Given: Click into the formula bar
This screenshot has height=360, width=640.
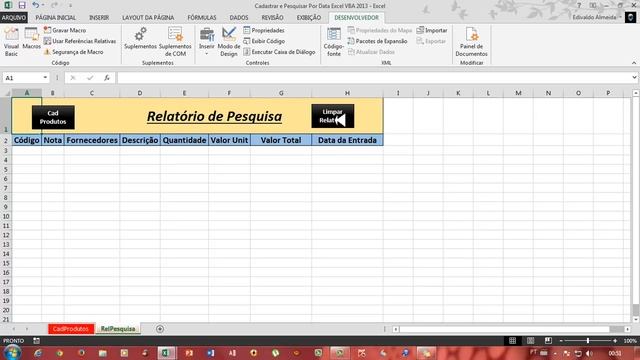Looking at the screenshot, I should coord(373,78).
